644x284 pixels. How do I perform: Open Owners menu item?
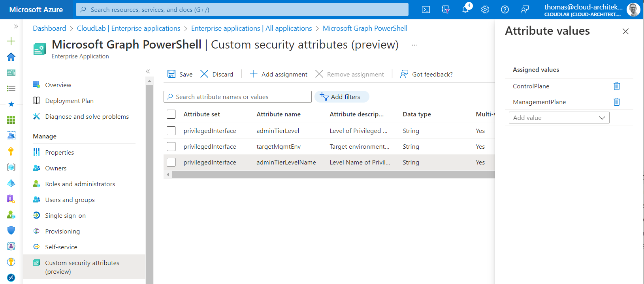click(x=56, y=168)
